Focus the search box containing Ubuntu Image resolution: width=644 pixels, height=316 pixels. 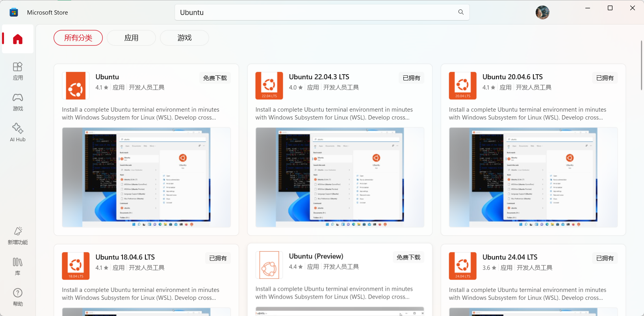click(x=322, y=12)
